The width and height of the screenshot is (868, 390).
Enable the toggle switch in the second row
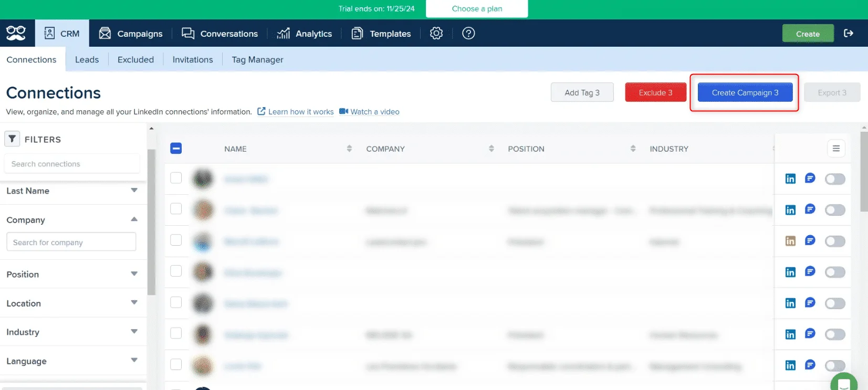(x=835, y=210)
